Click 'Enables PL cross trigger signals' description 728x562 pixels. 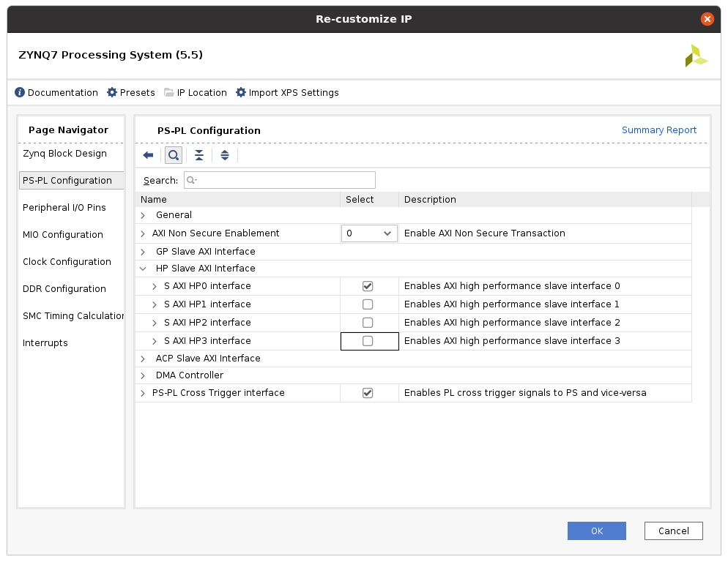click(524, 393)
